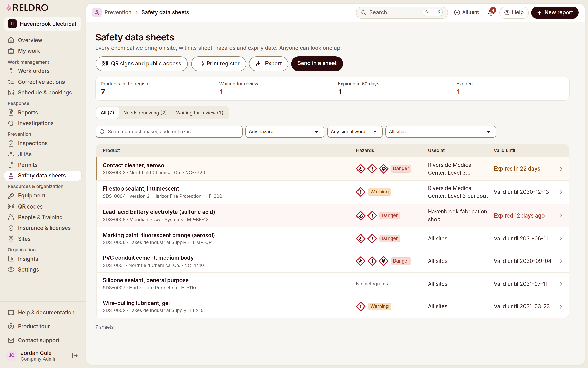
Task: Open People & Training
Action: click(43, 217)
